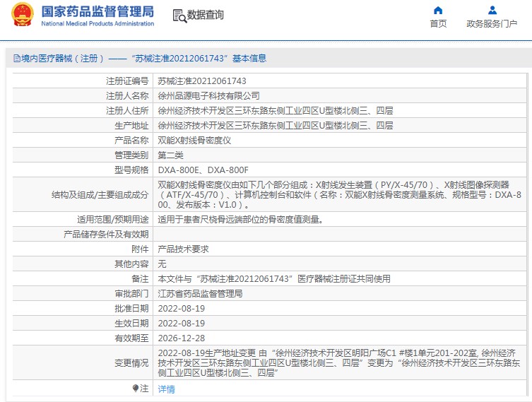The height and width of the screenshot is (402, 532).
Task: Click the 注册人名称 label
Action: tap(127, 96)
